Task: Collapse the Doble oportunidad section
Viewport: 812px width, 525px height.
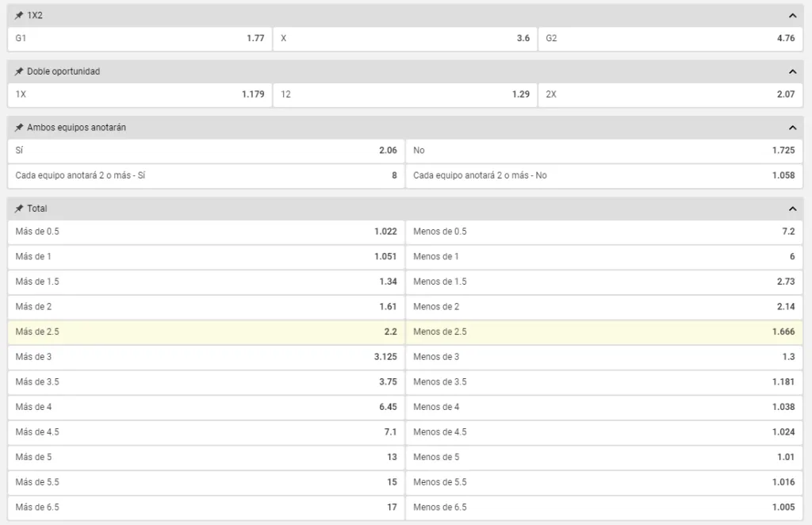Action: tap(792, 71)
